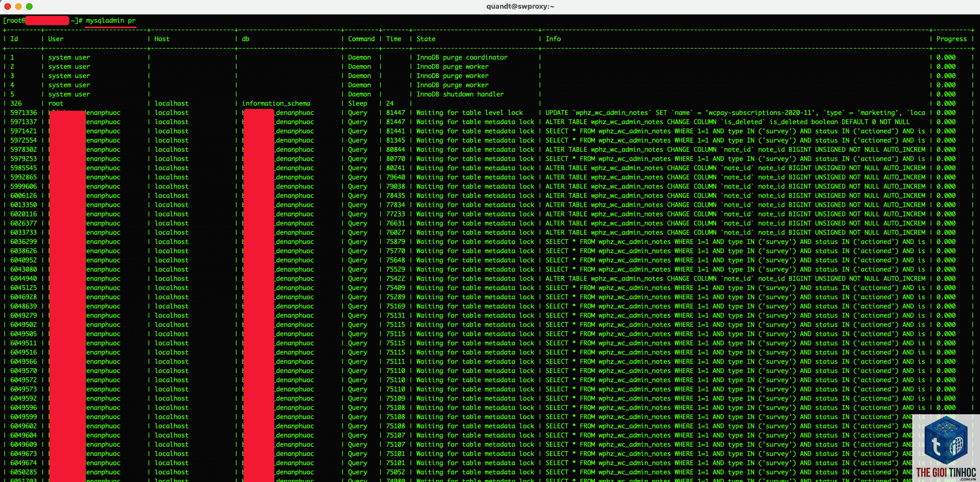Click process Id '5971336'
980x482 pixels.
pos(23,113)
